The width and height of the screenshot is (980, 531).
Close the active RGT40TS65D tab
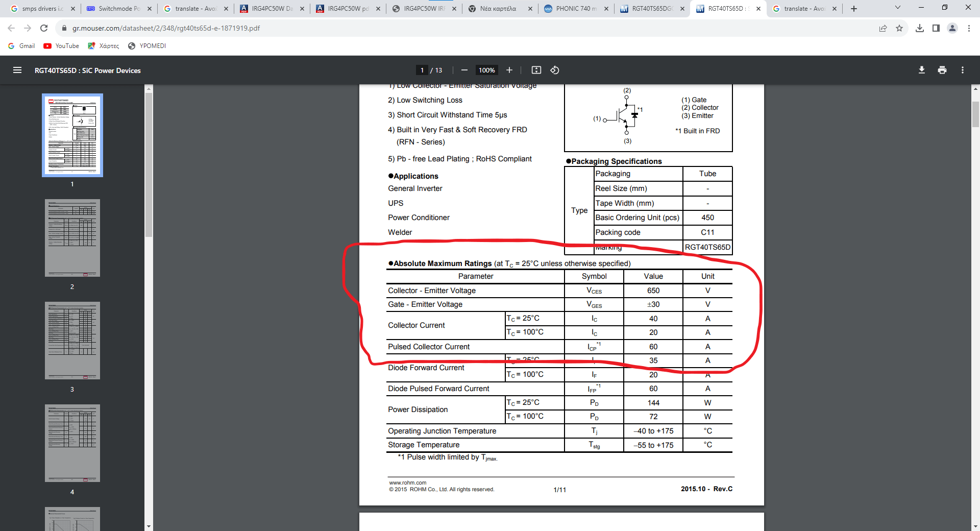tap(758, 9)
